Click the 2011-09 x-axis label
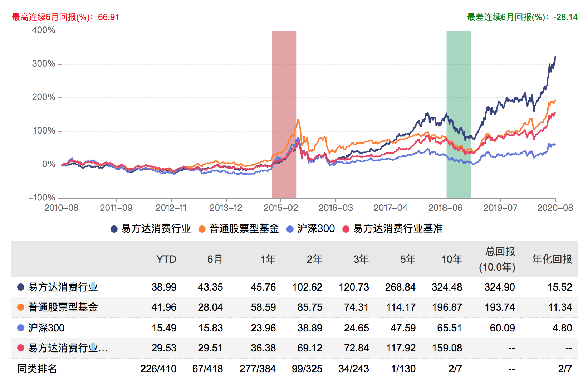 point(116,208)
